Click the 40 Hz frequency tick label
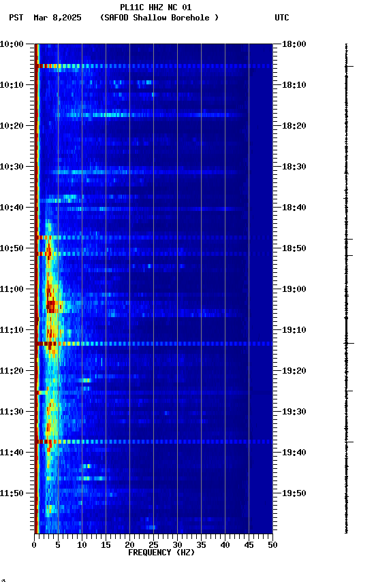The height and width of the screenshot is (588, 376). [x=225, y=545]
